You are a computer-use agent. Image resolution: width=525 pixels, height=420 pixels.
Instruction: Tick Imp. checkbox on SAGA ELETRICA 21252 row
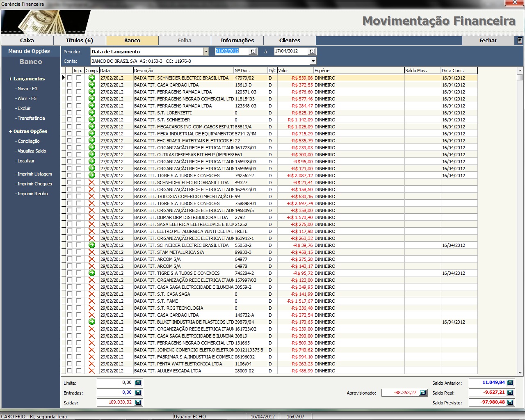coord(78,224)
